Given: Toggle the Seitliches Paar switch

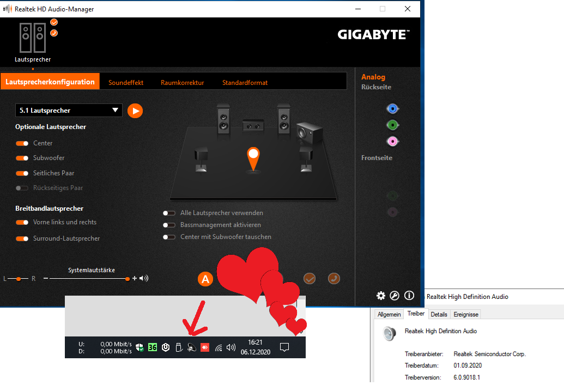Looking at the screenshot, I should [22, 173].
